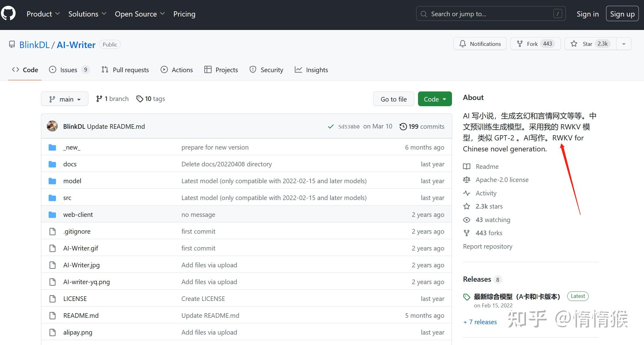This screenshot has width=644, height=345.
Task: Click the Readme link in About
Action: point(487,166)
